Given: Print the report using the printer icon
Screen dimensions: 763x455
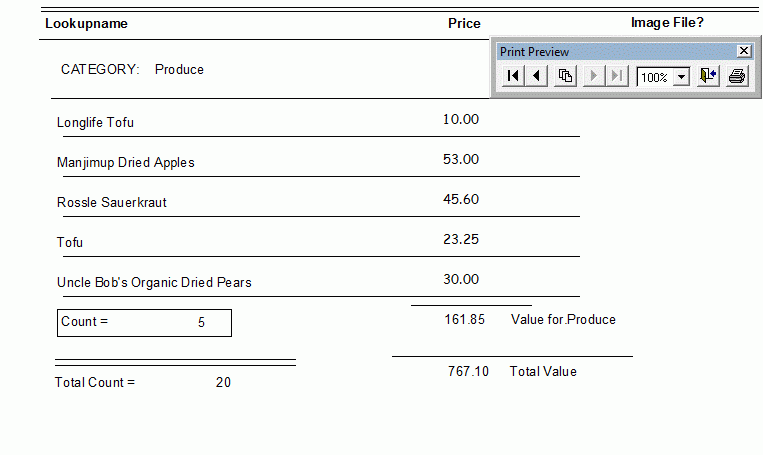Looking at the screenshot, I should (737, 76).
